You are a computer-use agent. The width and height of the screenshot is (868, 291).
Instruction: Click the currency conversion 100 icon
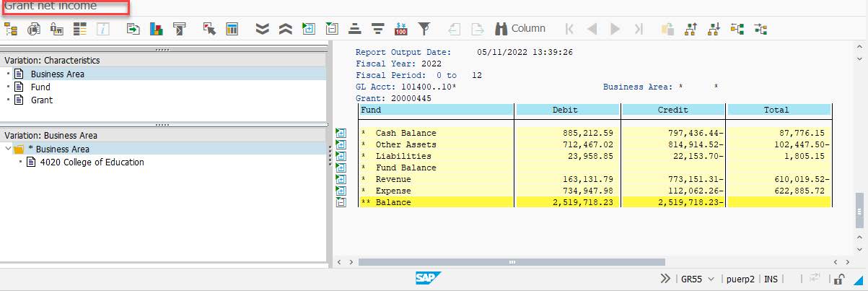coord(401,29)
